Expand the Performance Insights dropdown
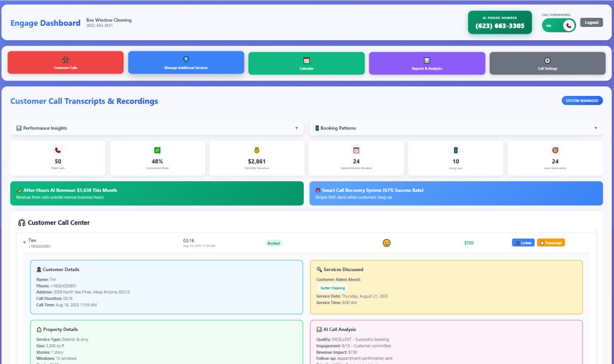The image size is (614, 364). [x=296, y=128]
